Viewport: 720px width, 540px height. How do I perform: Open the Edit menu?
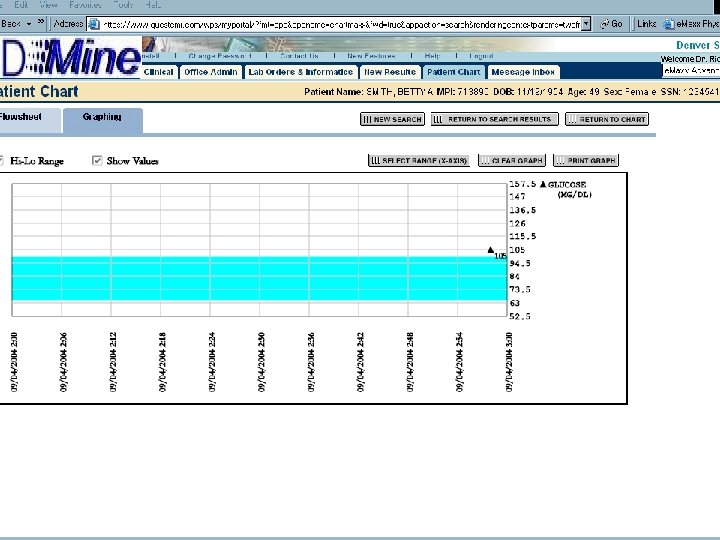click(21, 5)
